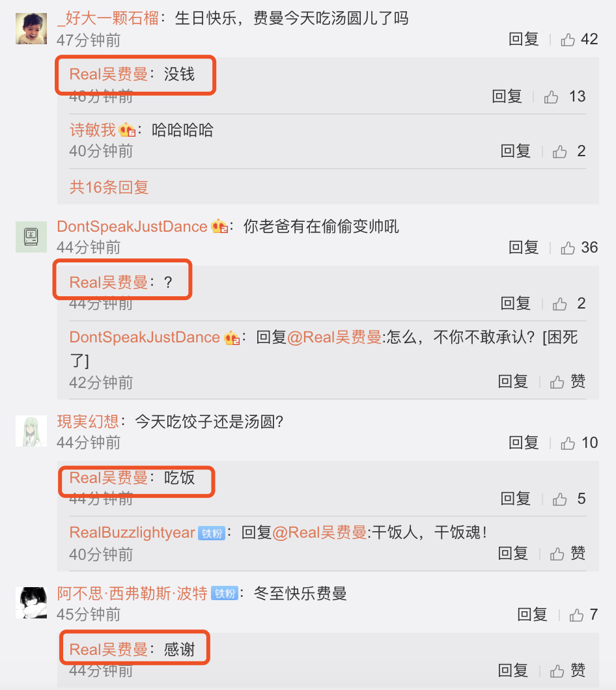Like Real吴费曼's reply 没钱
Viewport: 616px width, 690px height.
pyautogui.click(x=564, y=96)
